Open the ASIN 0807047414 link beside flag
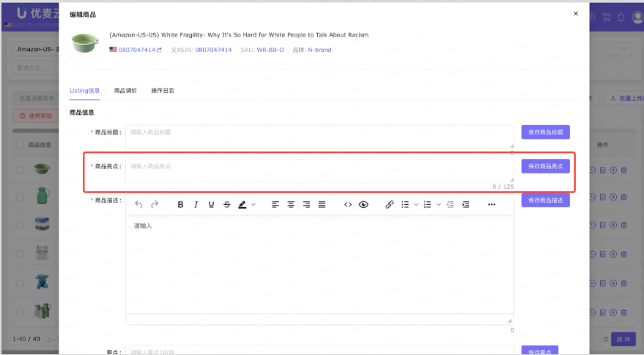 click(137, 50)
